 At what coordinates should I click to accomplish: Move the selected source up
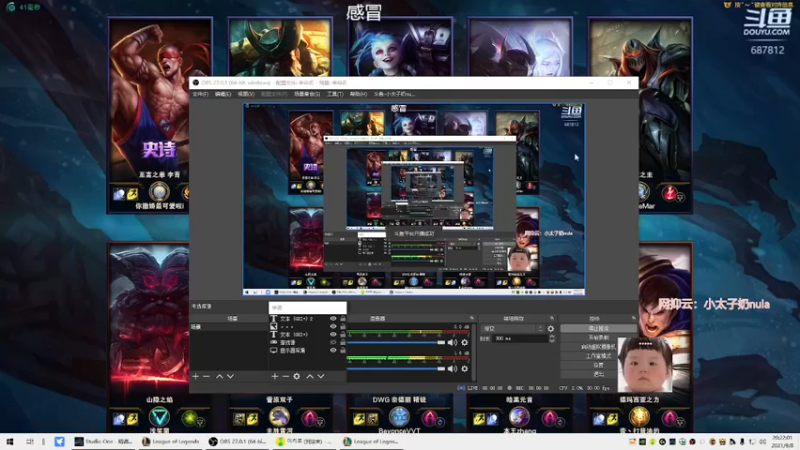310,376
